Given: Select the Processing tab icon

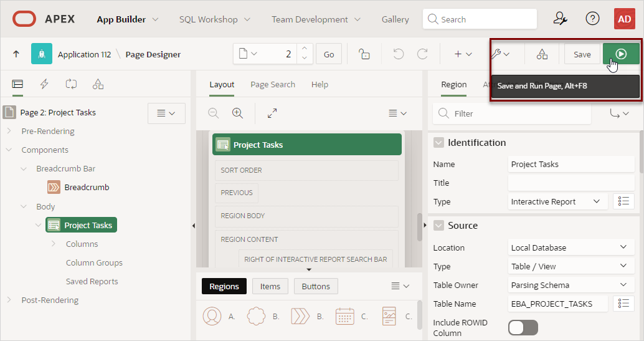Looking at the screenshot, I should pyautogui.click(x=71, y=84).
